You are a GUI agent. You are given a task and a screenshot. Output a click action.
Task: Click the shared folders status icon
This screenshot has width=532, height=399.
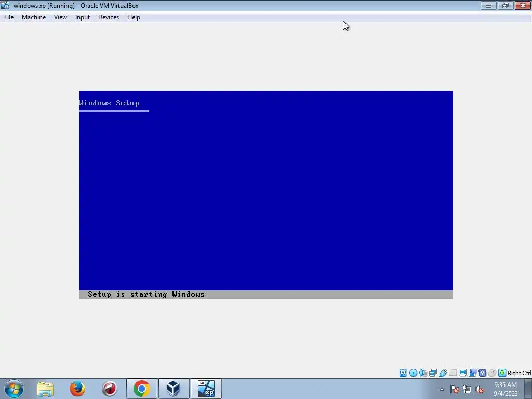click(x=453, y=373)
